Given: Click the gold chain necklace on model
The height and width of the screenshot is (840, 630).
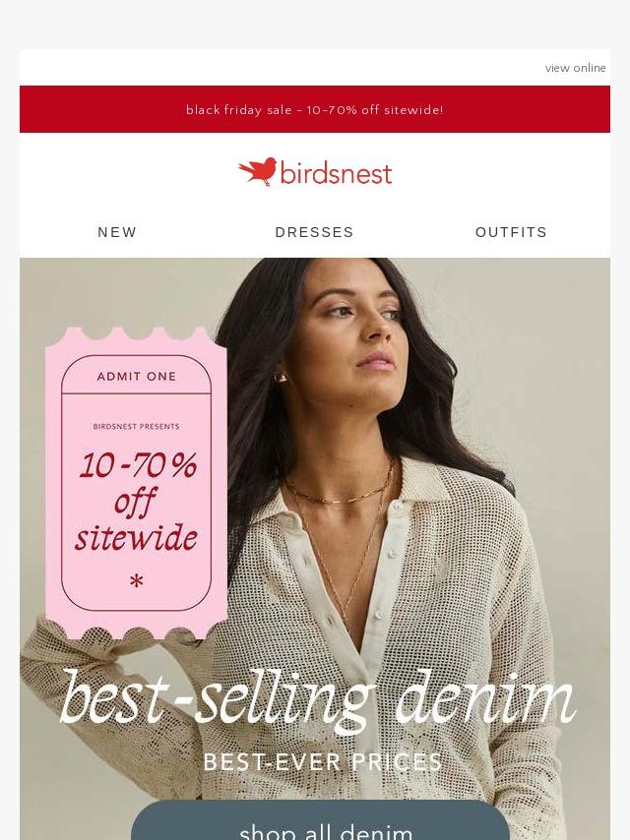Looking at the screenshot, I should click(x=340, y=496).
